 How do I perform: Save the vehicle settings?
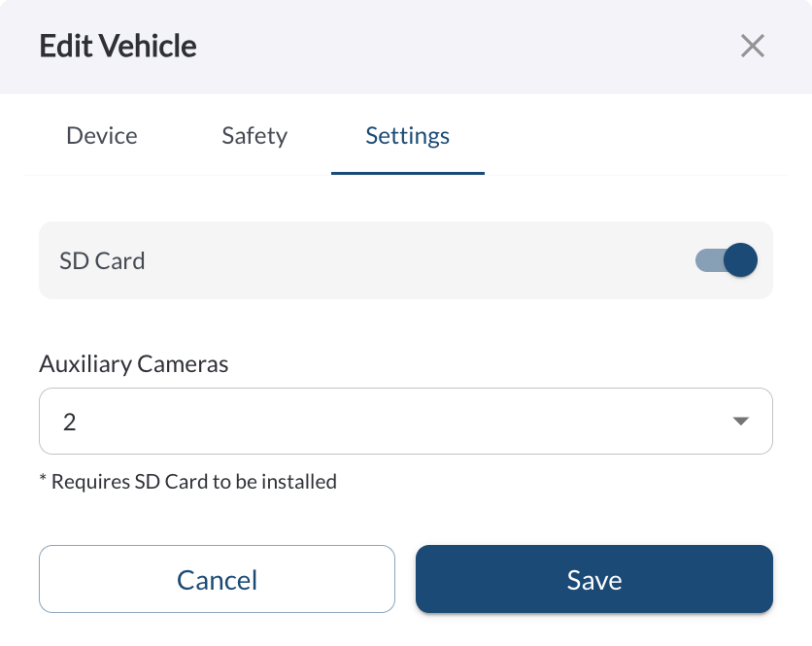(x=593, y=579)
